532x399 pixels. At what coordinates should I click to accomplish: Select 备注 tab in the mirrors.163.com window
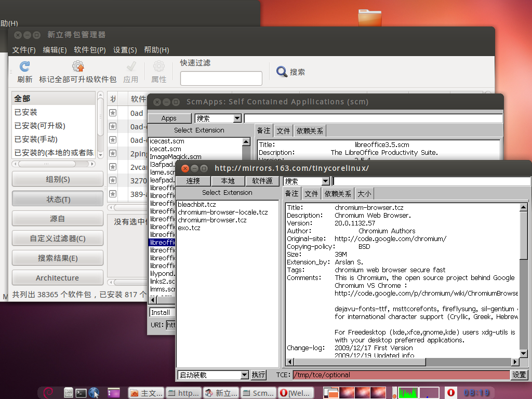pos(292,193)
